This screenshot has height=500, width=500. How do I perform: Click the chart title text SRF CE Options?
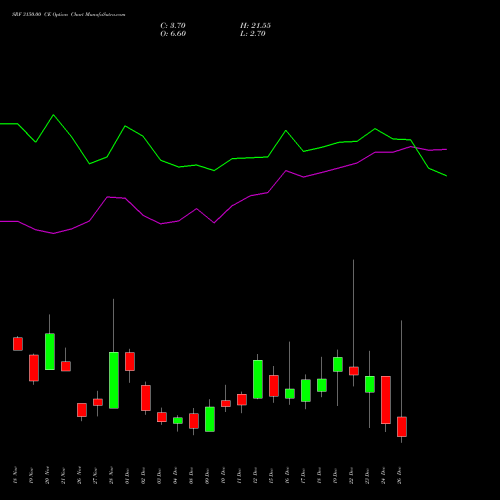pos(69,15)
